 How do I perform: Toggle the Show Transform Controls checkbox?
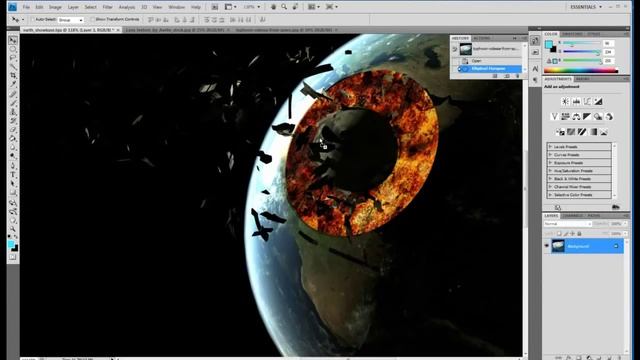[x=93, y=20]
